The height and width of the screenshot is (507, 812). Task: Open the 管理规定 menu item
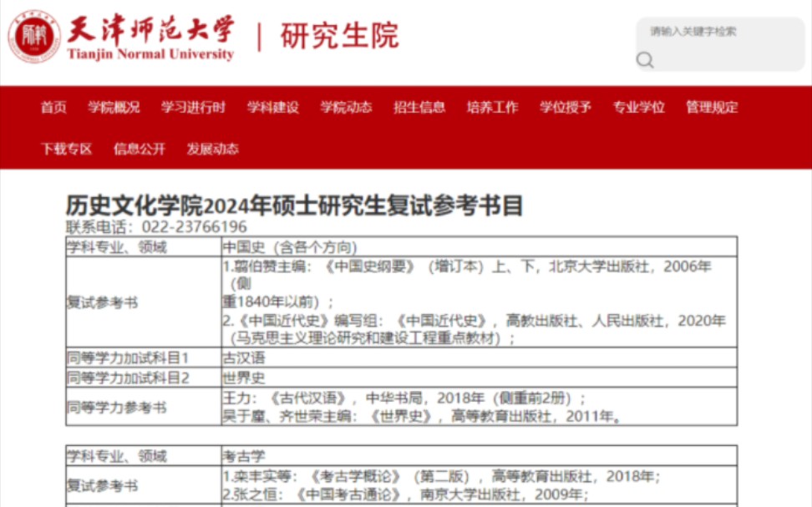coord(712,107)
